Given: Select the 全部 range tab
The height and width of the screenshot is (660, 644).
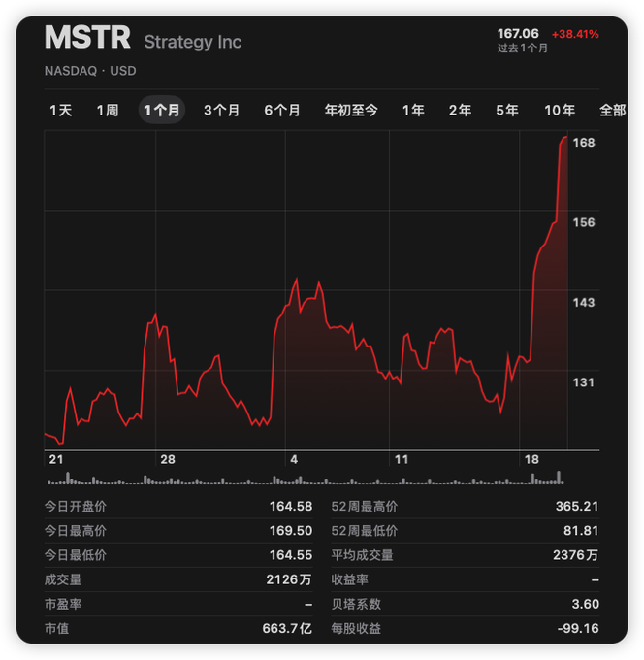Looking at the screenshot, I should click(612, 111).
